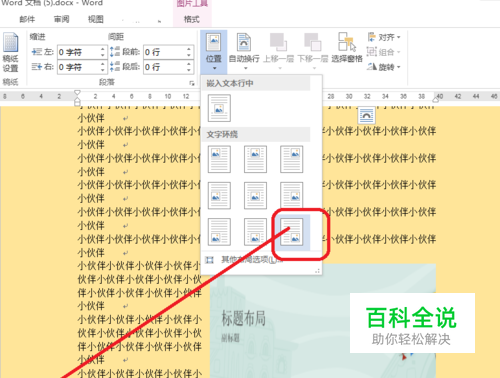Click the 图片工具 contextual tab label
This screenshot has width=500, height=378.
[192, 4]
